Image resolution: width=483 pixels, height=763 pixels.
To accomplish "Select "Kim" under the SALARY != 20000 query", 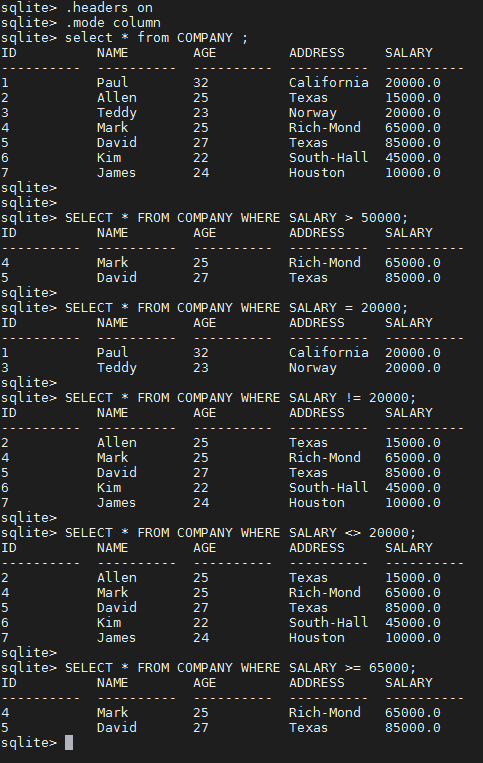I will click(109, 488).
